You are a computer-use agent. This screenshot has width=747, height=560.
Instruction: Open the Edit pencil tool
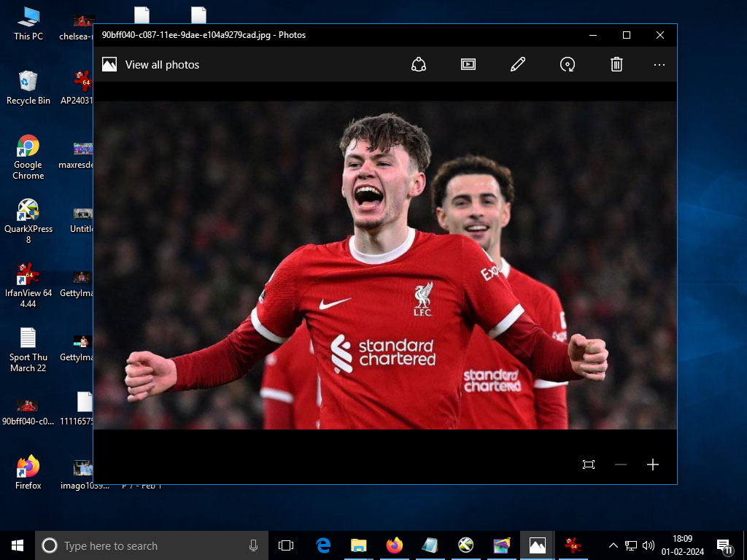tap(518, 65)
